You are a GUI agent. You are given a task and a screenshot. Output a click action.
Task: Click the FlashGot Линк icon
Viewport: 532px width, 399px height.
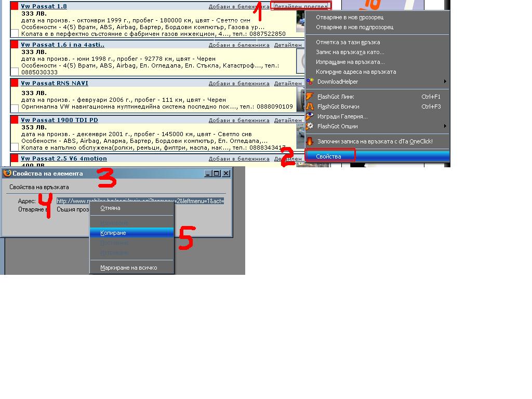click(x=310, y=97)
